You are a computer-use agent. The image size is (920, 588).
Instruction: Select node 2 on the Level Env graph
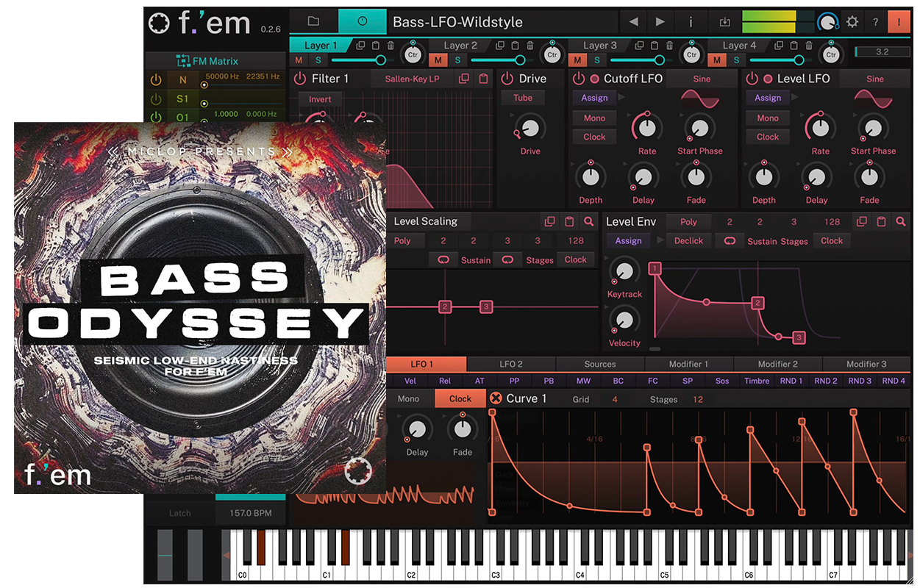[758, 303]
